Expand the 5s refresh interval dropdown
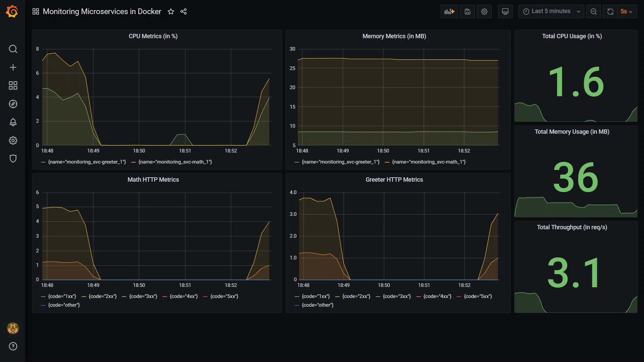The height and width of the screenshot is (362, 644). 626,11
